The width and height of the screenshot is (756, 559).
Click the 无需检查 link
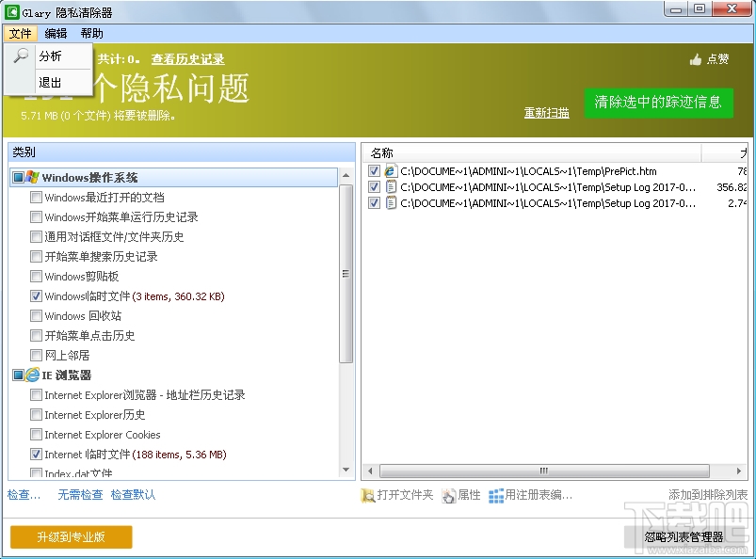pos(80,495)
